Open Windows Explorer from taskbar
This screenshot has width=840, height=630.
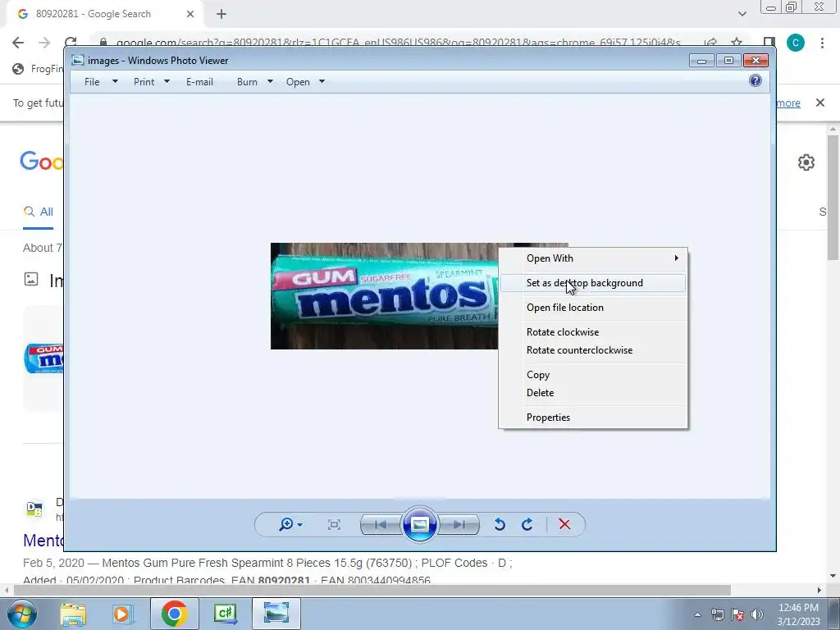pyautogui.click(x=73, y=614)
